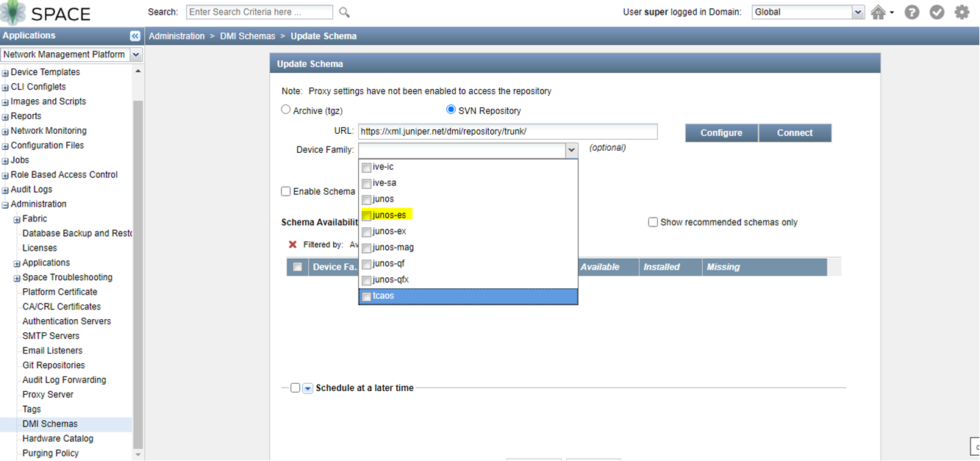Open the Network Management Platform dropdown

[135, 54]
